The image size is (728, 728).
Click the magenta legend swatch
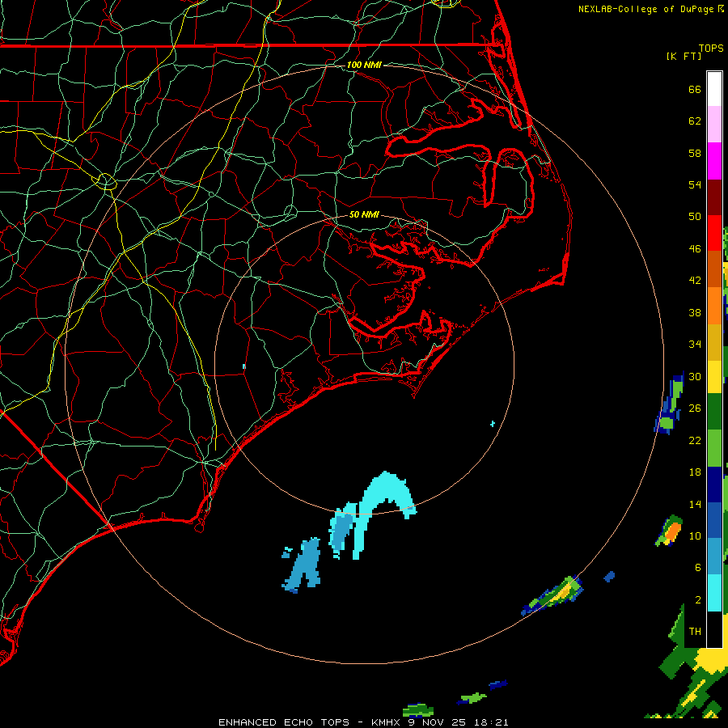[x=714, y=161]
